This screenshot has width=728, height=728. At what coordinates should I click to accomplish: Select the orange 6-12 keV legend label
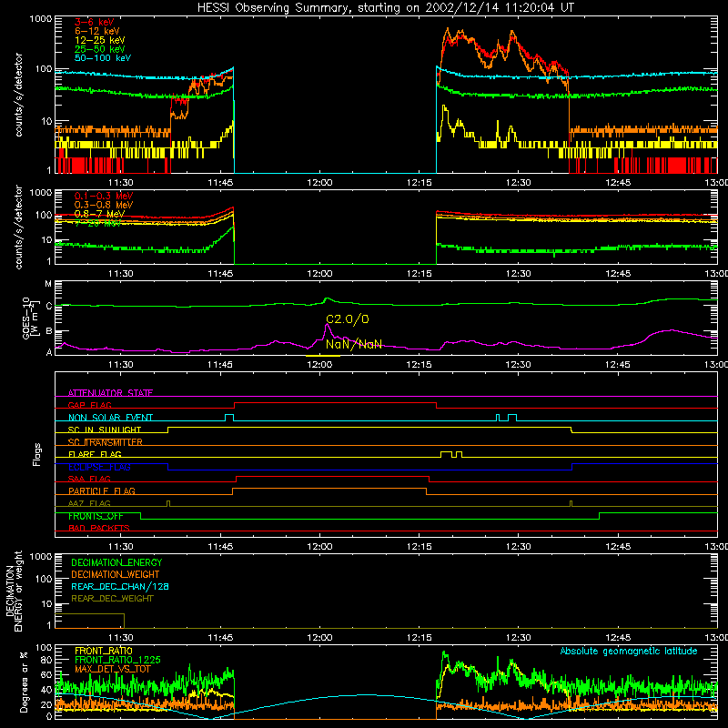pyautogui.click(x=97, y=31)
